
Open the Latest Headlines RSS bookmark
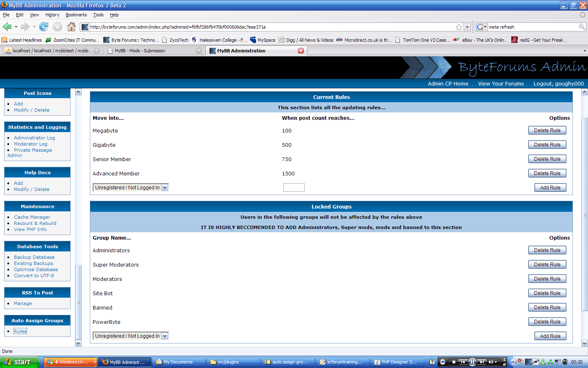coord(22,40)
